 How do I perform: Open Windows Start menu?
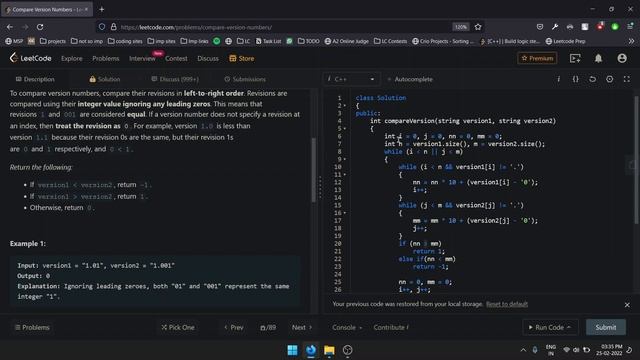(292, 350)
